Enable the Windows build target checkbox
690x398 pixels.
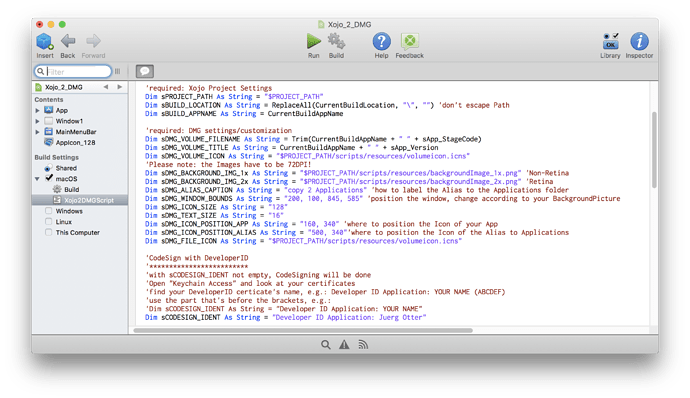click(x=48, y=211)
